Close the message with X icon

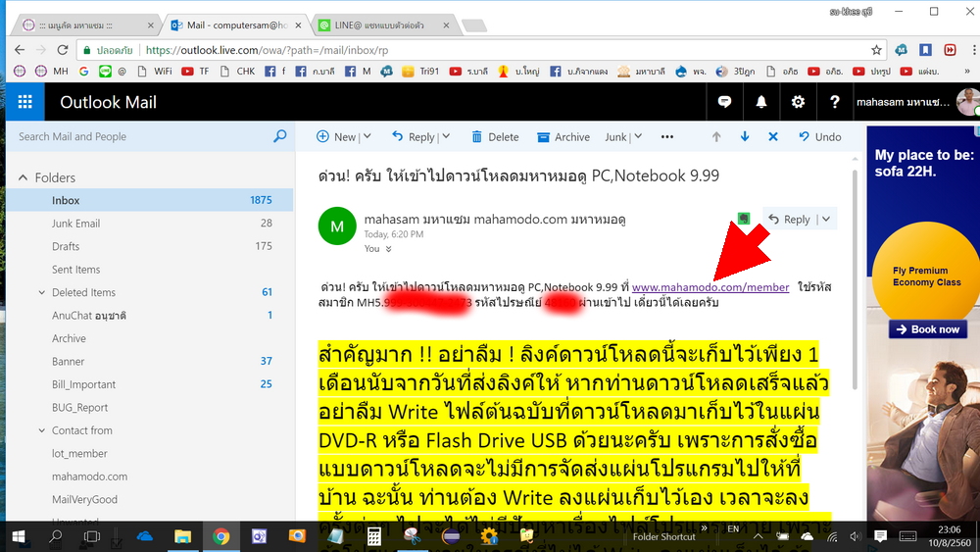pyautogui.click(x=773, y=137)
